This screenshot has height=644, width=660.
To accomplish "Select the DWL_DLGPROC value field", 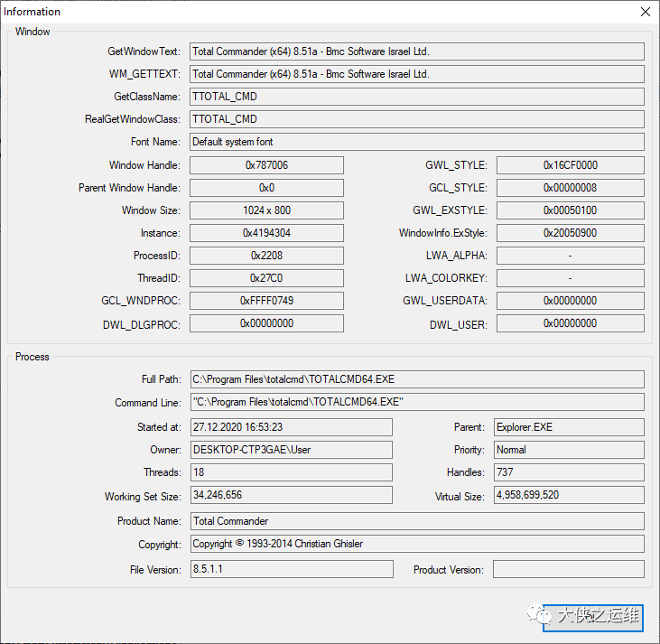I will click(x=266, y=323).
